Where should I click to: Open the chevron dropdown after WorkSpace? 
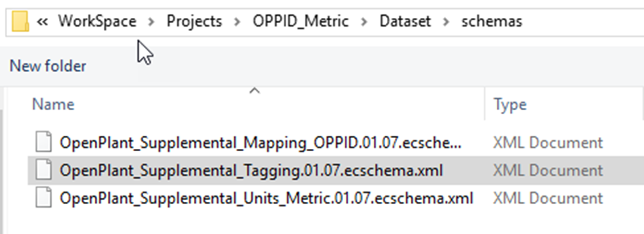151,21
